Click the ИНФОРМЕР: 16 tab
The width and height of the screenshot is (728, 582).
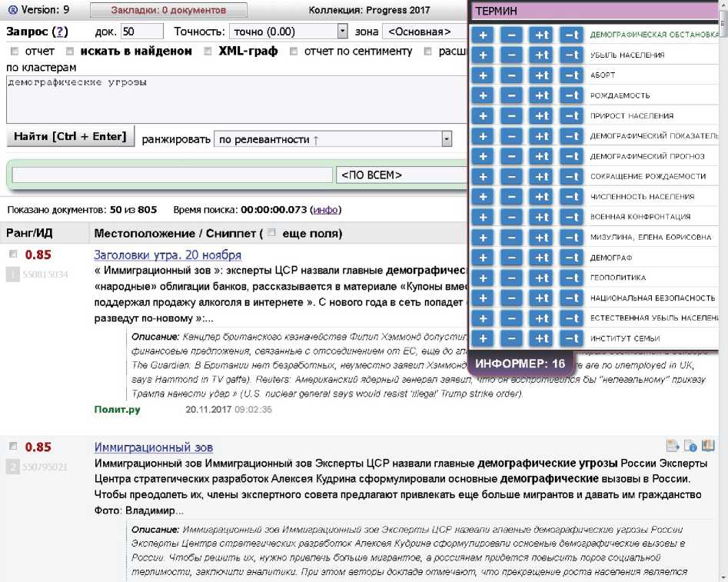(x=520, y=363)
